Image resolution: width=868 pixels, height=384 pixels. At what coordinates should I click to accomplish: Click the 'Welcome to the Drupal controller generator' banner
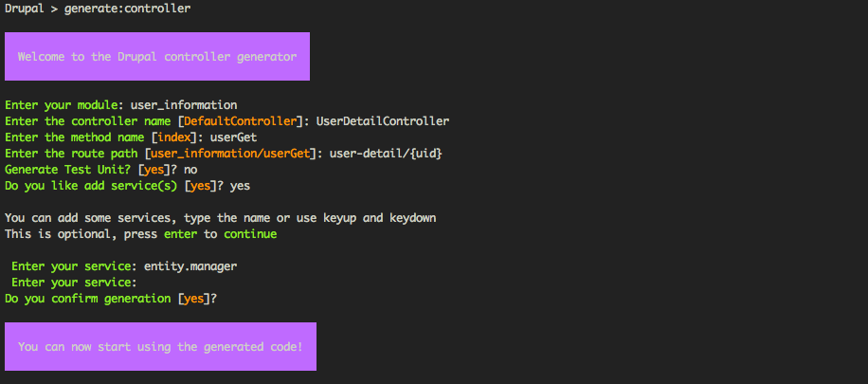click(157, 57)
